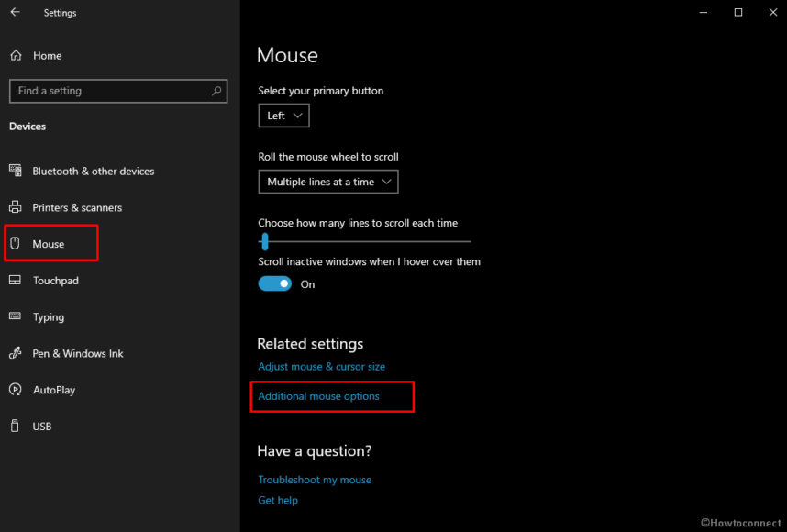Screen dimensions: 787x532
Task: Open Pen & Windows Ink settings
Action: [x=78, y=353]
